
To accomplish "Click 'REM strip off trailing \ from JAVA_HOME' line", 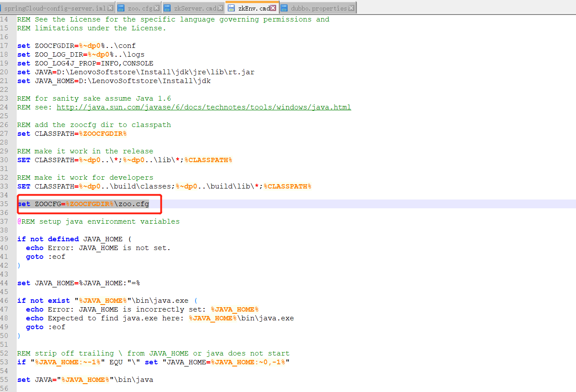I will pos(153,353).
